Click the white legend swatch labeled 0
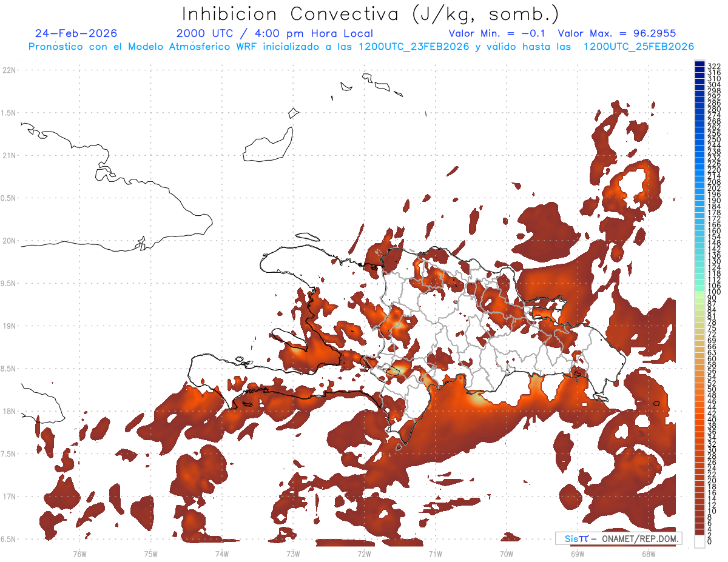 pos(699,541)
